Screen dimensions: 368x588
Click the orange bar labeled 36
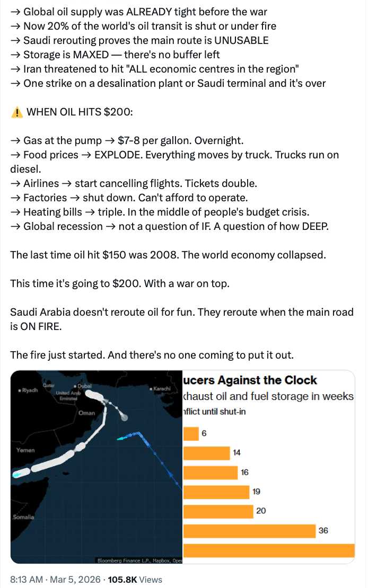coord(249,531)
